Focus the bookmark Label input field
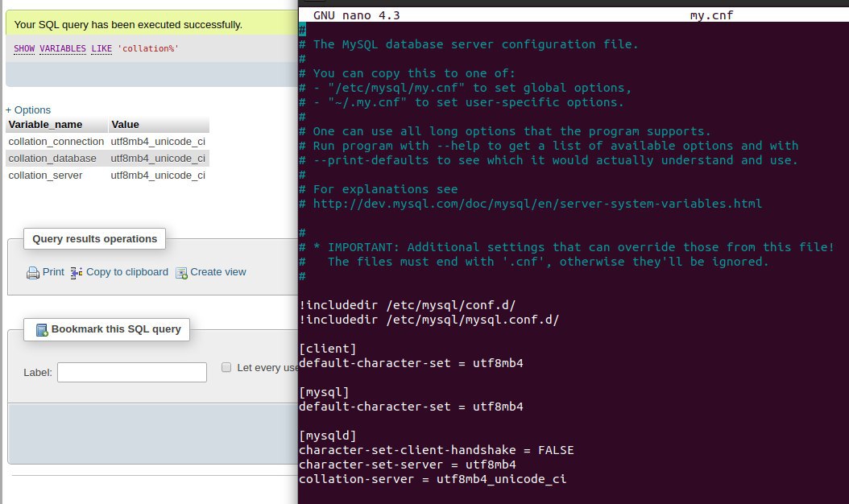 (x=132, y=372)
